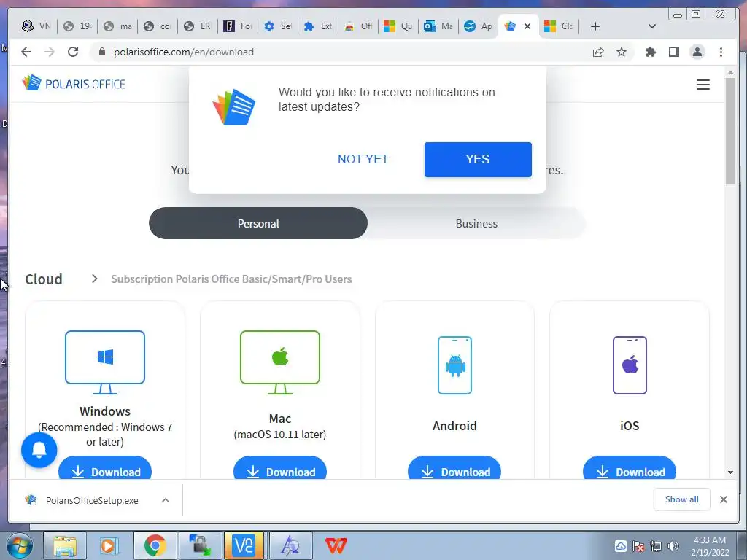Open Chrome from the taskbar
747x560 pixels.
pos(155,545)
